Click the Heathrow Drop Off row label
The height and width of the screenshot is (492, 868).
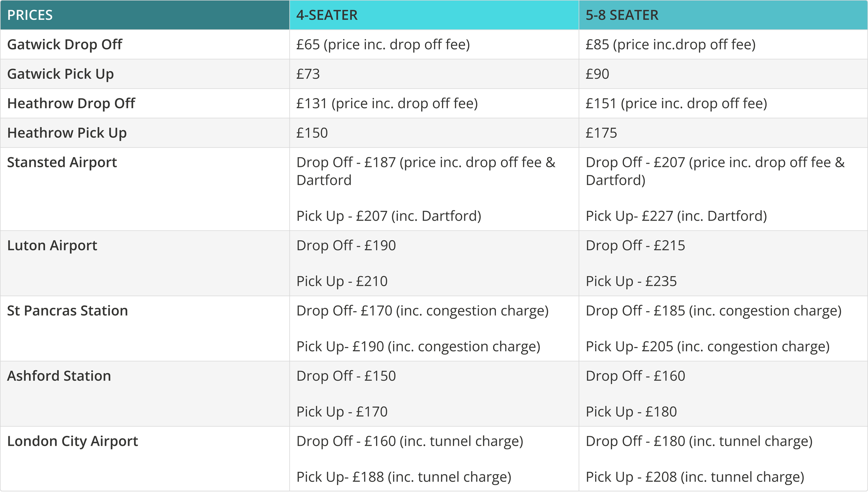point(71,103)
